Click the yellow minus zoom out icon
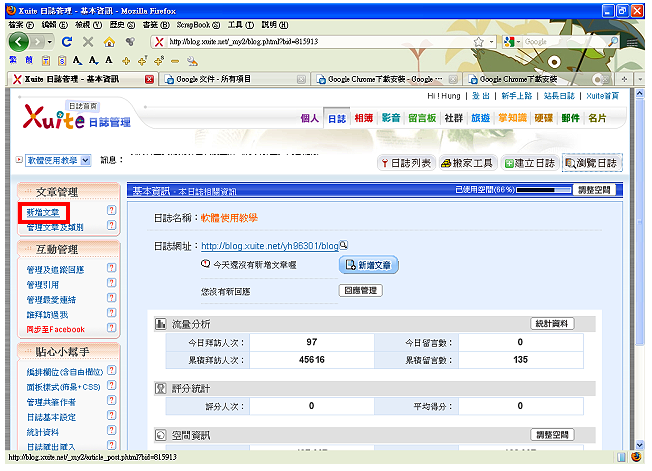This screenshot has height=471, width=652. click(175, 62)
